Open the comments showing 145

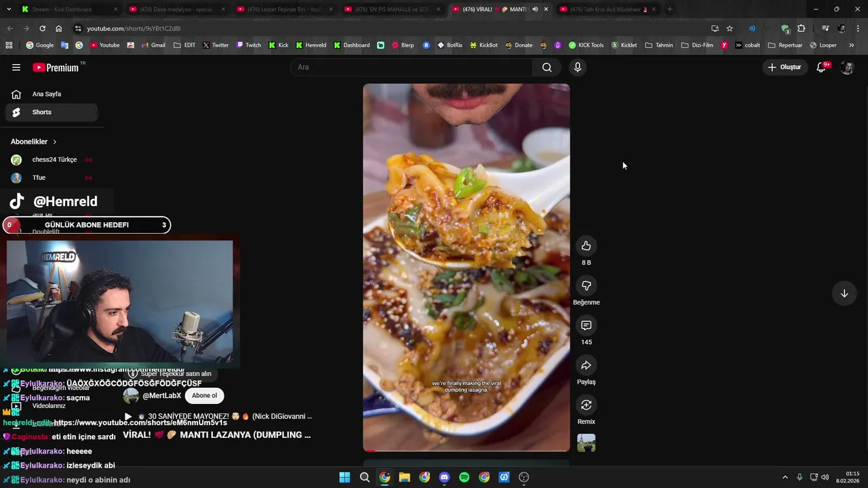(x=586, y=326)
